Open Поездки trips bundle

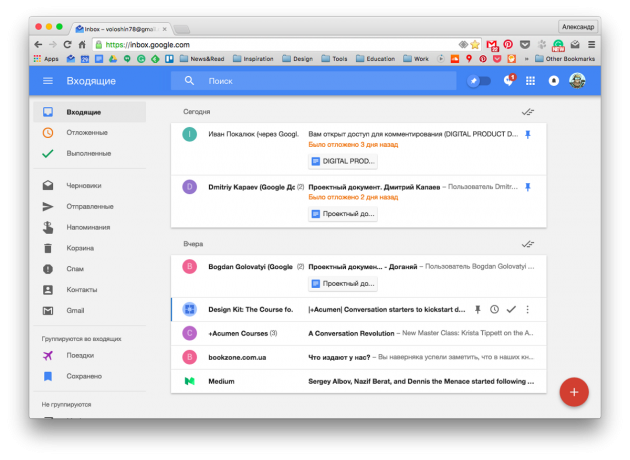(90, 356)
